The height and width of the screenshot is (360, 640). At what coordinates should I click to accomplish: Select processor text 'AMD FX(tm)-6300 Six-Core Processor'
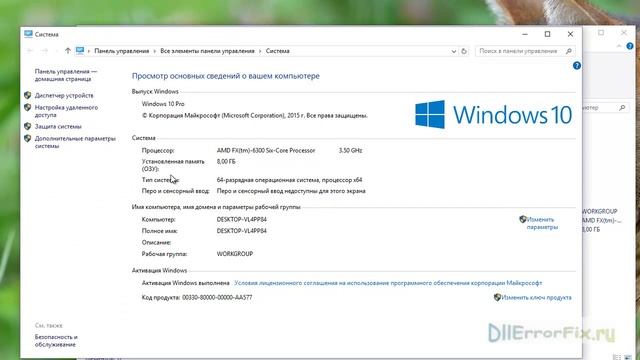tap(266, 151)
